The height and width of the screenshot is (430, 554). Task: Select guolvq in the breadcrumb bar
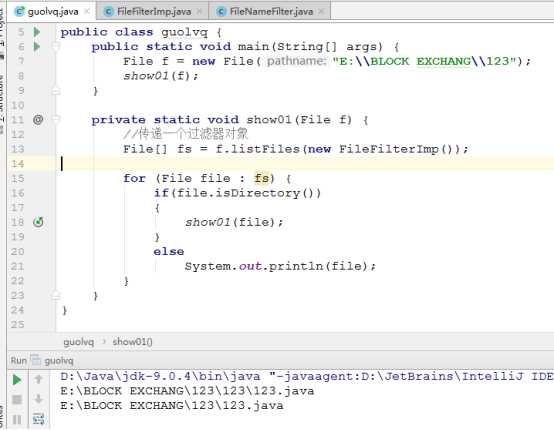click(79, 342)
